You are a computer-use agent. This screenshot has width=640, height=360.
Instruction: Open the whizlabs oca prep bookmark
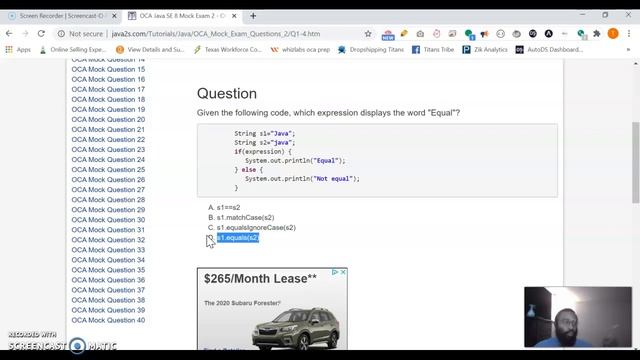point(300,49)
